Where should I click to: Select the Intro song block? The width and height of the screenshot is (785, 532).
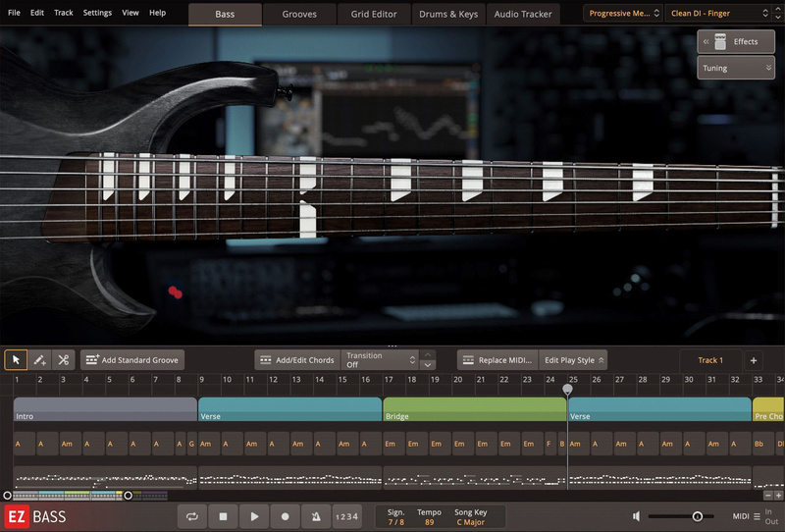(x=105, y=409)
